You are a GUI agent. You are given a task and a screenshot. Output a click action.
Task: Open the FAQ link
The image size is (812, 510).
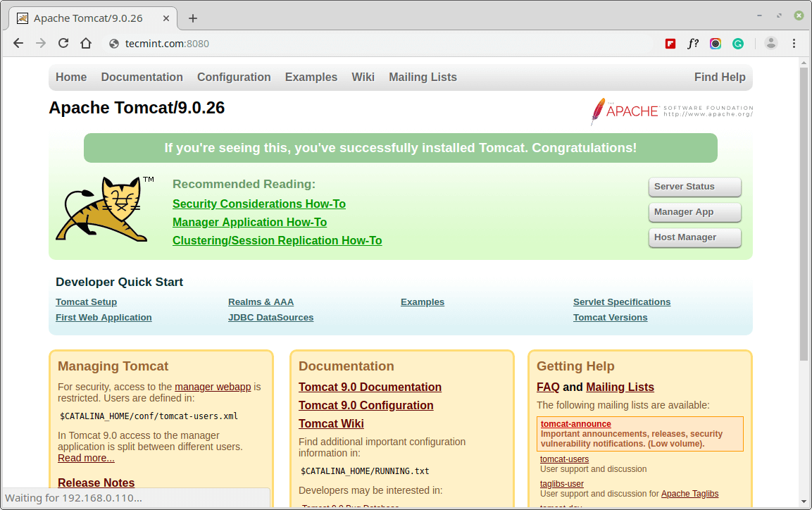coord(548,387)
